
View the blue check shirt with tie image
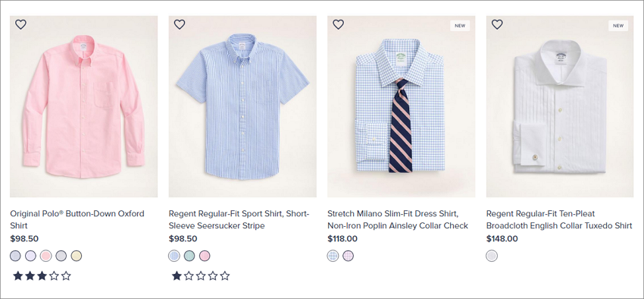pos(402,106)
